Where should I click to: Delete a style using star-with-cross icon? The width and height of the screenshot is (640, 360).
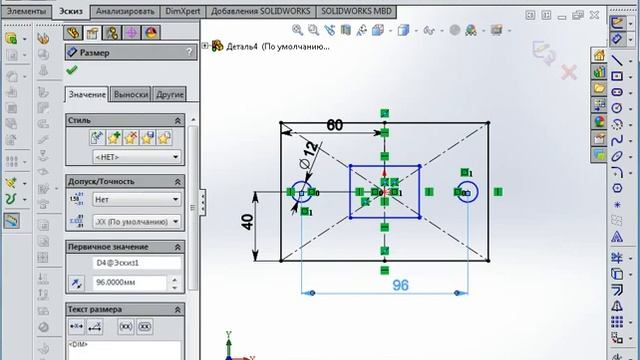point(131,138)
